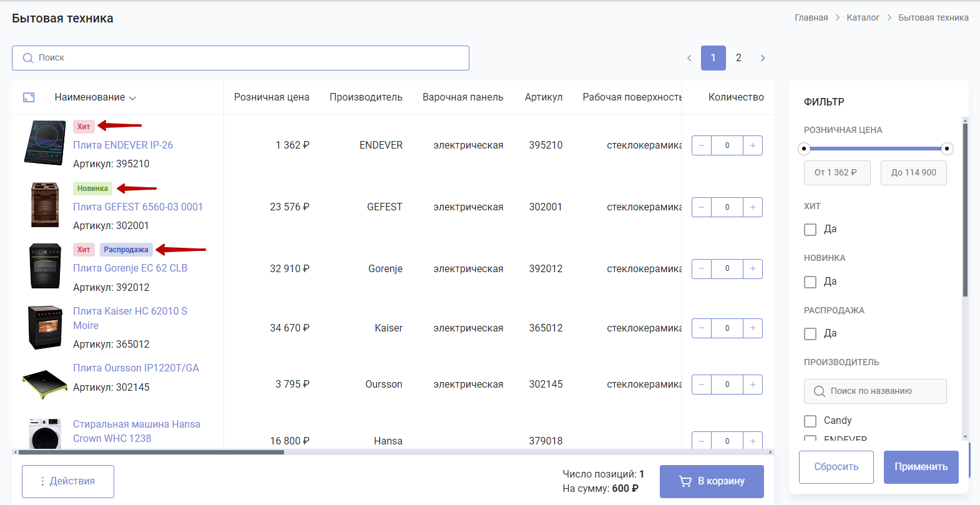Decrease quantity for Плита ENDEVER IP-26
980x505 pixels.
[x=702, y=145]
